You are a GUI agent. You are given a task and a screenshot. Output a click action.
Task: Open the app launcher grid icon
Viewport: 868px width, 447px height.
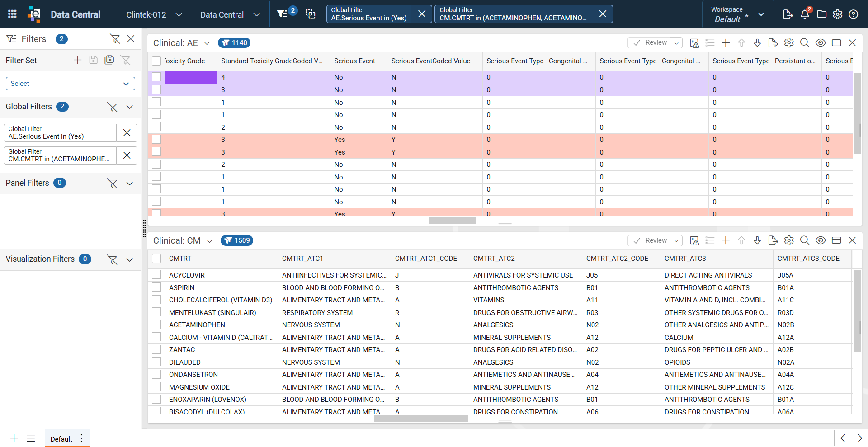coord(12,14)
